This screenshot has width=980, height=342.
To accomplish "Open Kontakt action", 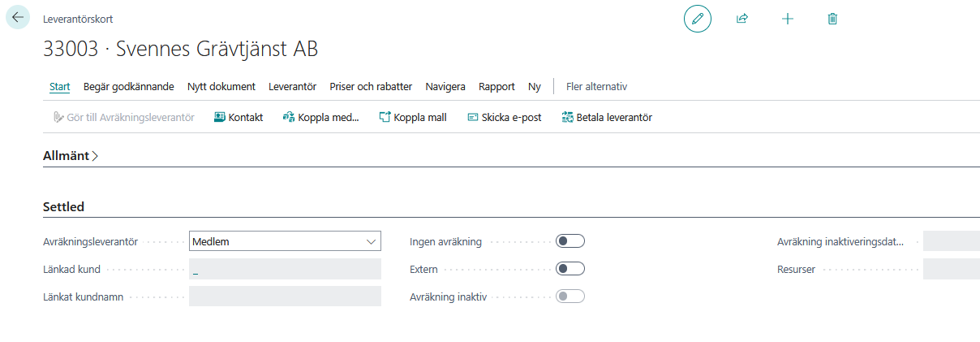I will 238,117.
